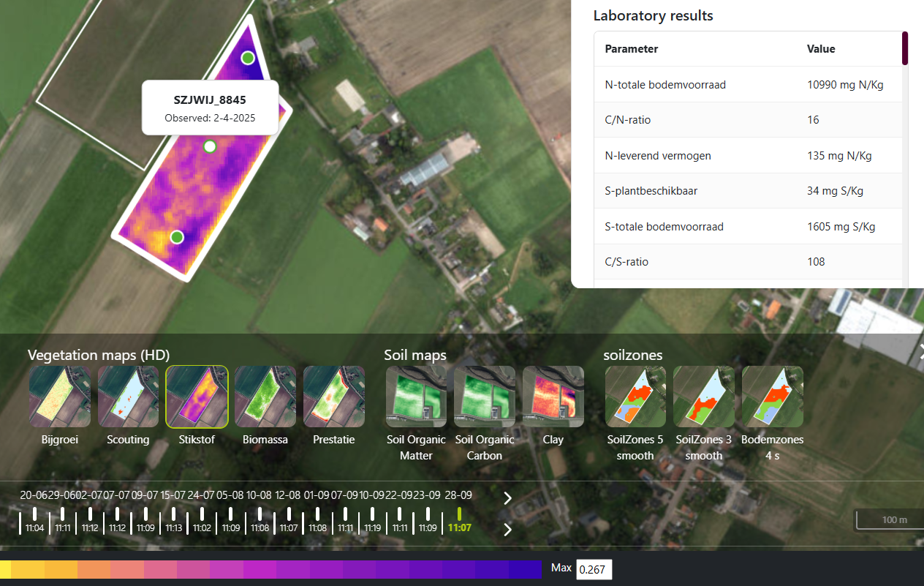Switch to the Biomassa map layer
The image size is (924, 586).
[265, 397]
